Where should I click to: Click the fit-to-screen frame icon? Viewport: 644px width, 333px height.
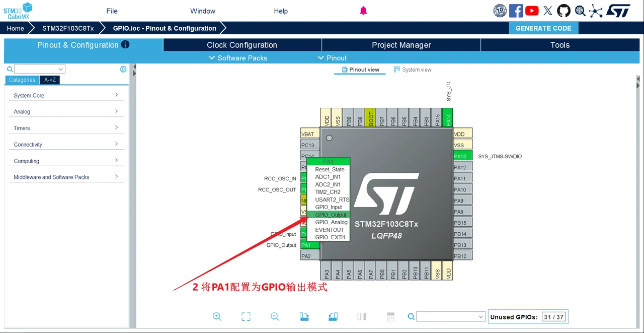pos(246,316)
